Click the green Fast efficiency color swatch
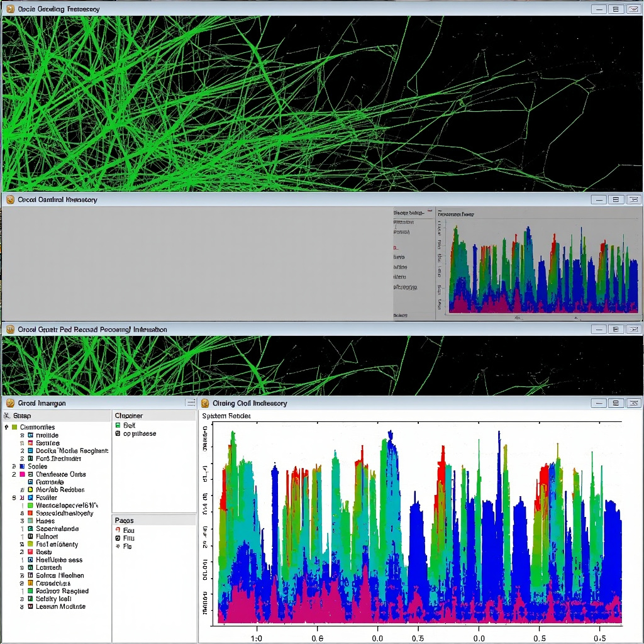 coord(30,544)
